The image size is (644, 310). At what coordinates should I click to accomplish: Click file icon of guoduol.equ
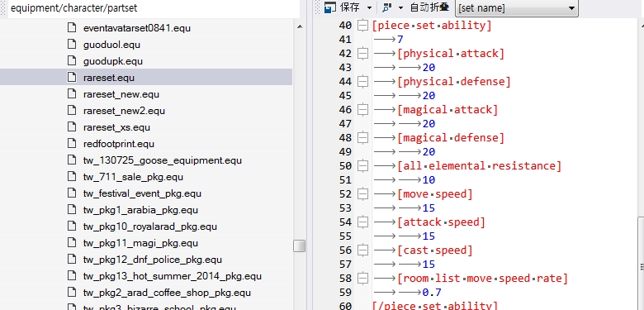click(x=72, y=45)
